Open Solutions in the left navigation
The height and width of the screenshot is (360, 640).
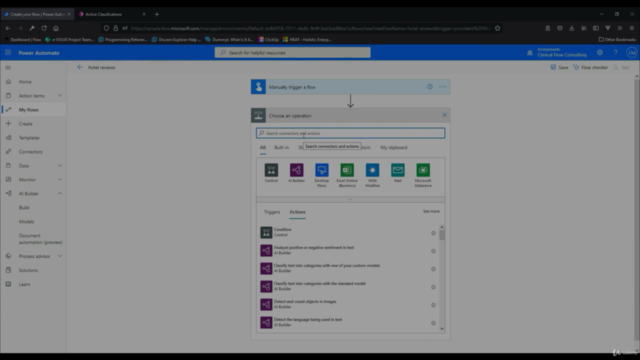[28, 270]
